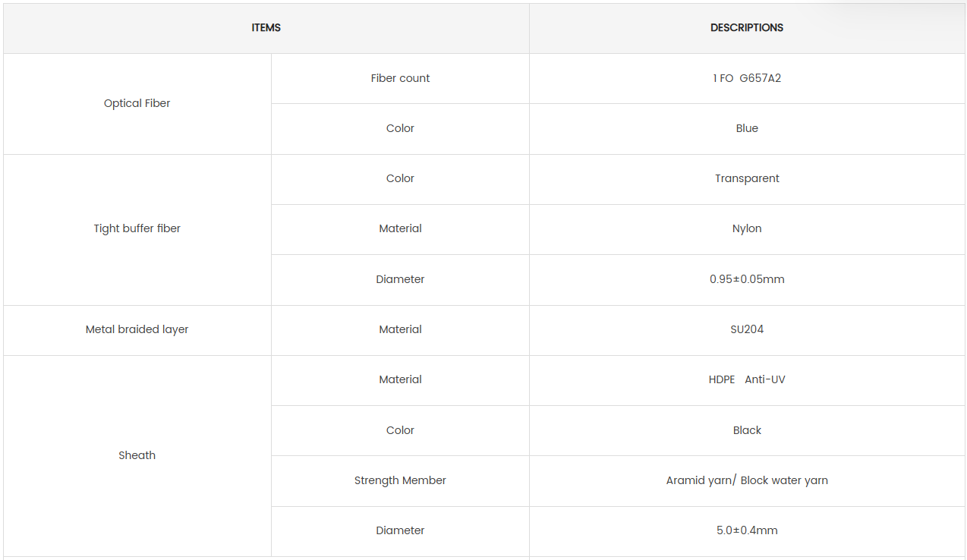Click the Tight buffer fiber cell
This screenshot has width=967, height=560.
[137, 229]
